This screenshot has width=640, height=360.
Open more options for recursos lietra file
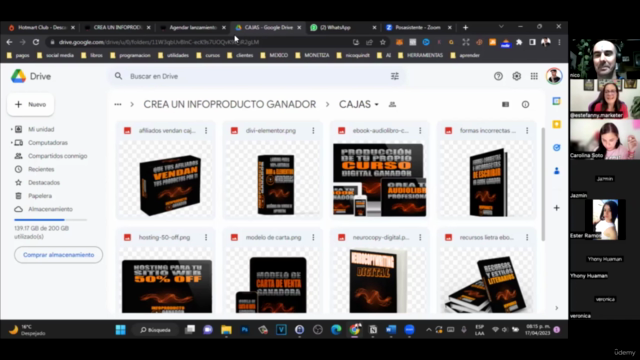pos(527,237)
